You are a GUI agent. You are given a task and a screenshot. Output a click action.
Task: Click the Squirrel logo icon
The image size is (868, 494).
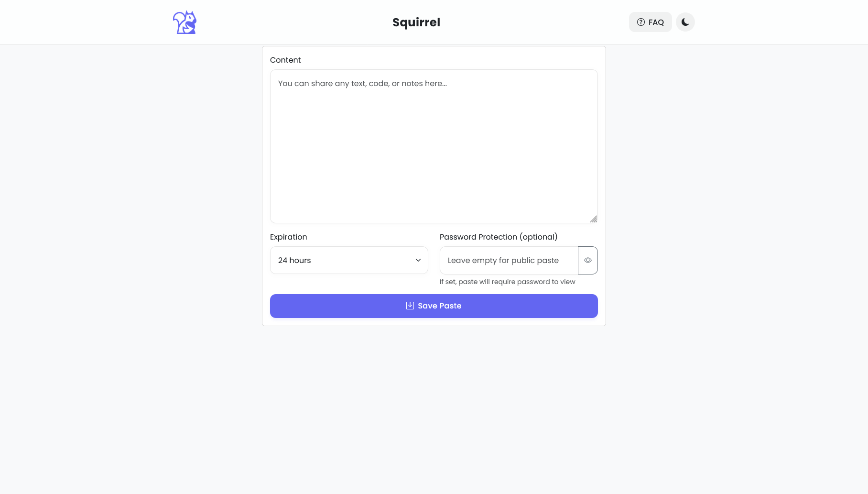point(184,22)
